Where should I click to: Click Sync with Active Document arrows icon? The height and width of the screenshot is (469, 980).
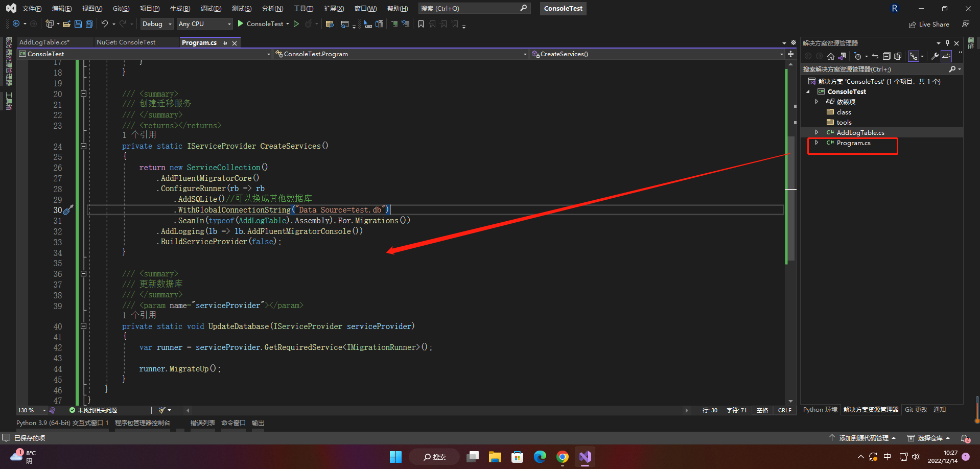pos(875,56)
